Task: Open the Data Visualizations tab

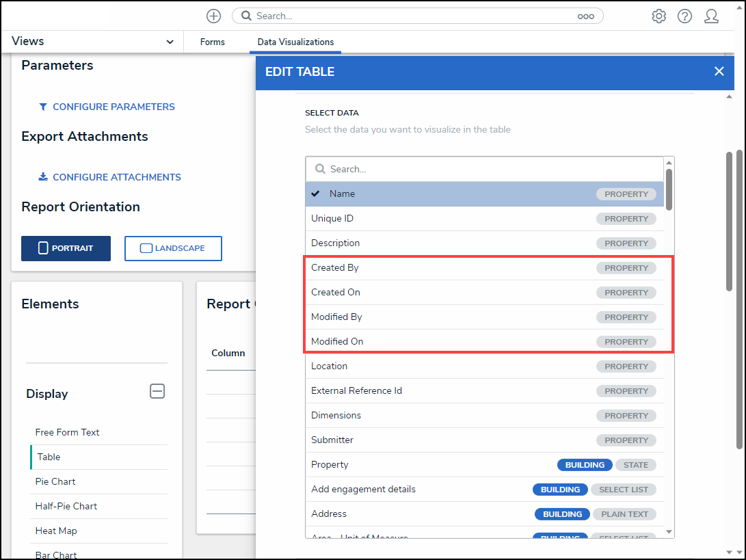Action: pos(295,42)
